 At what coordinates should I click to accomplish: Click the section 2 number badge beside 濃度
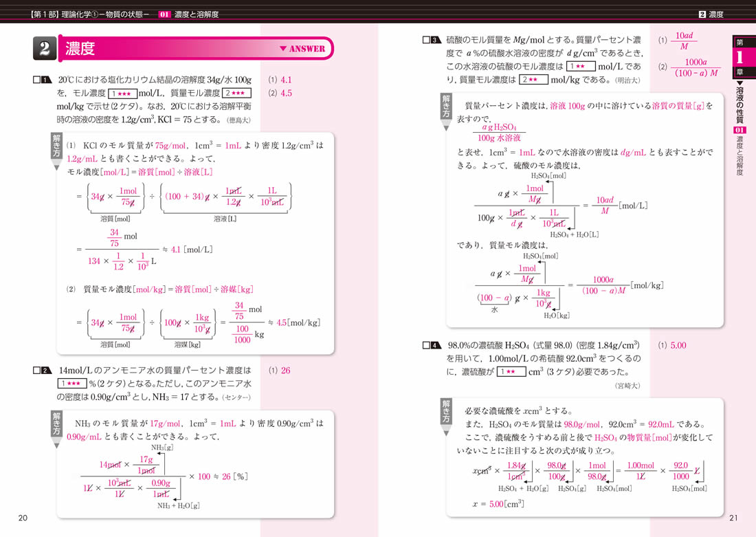tap(45, 49)
